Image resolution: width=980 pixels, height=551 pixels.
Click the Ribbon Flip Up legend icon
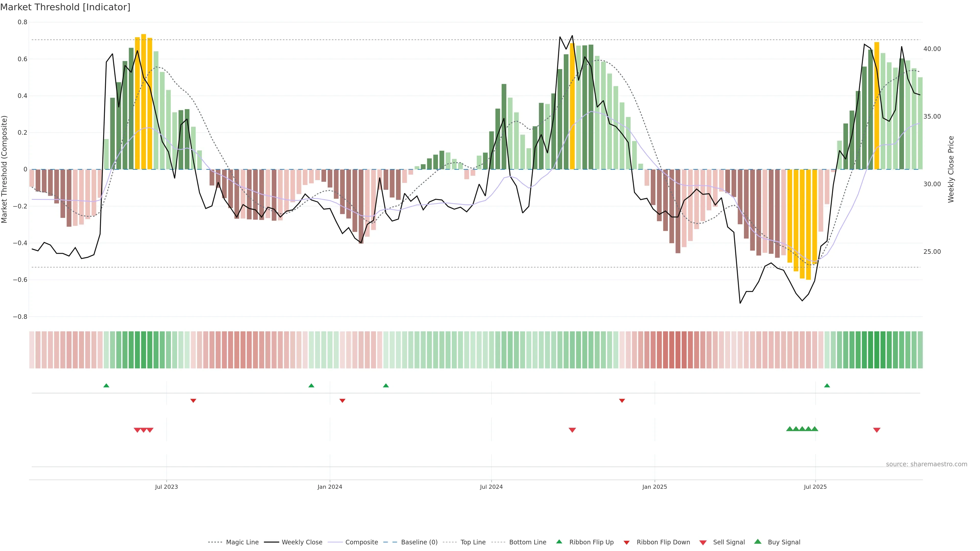click(x=559, y=542)
